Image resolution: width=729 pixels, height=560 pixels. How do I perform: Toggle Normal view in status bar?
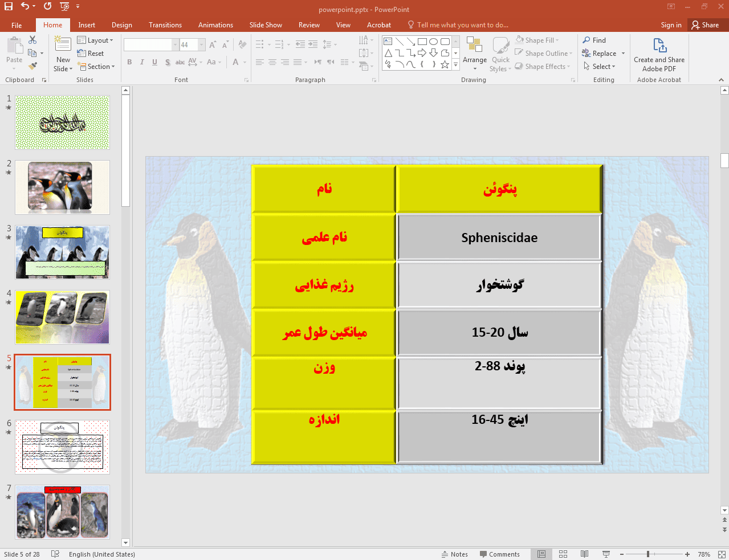pos(541,554)
